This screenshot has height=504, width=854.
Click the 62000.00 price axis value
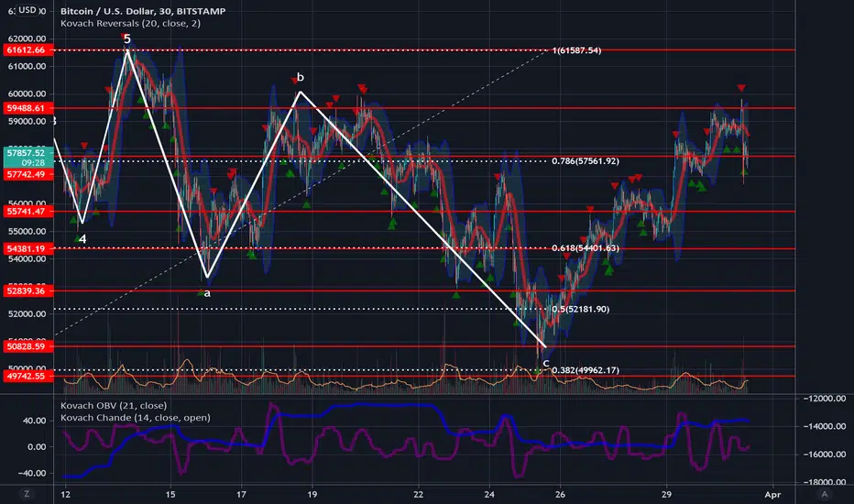coord(27,38)
